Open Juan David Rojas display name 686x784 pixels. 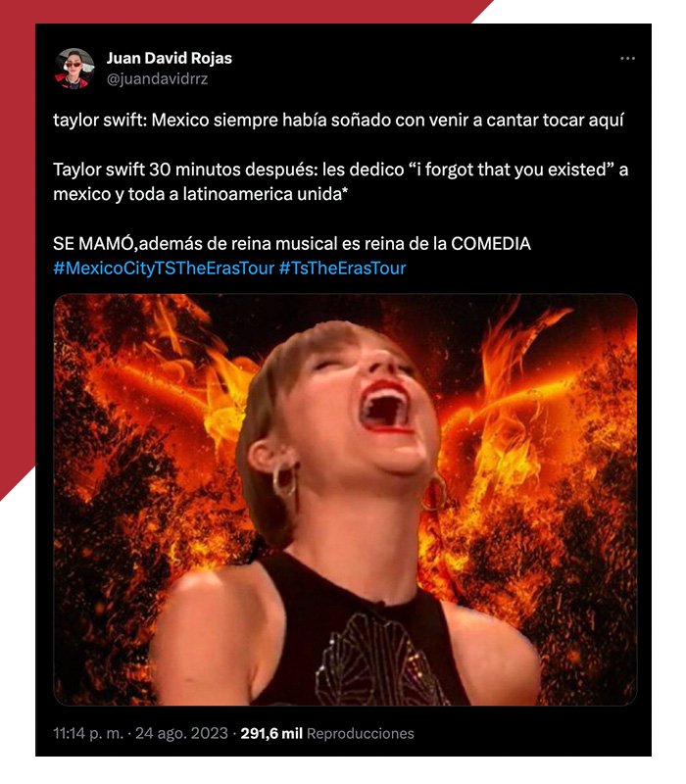[x=169, y=58]
